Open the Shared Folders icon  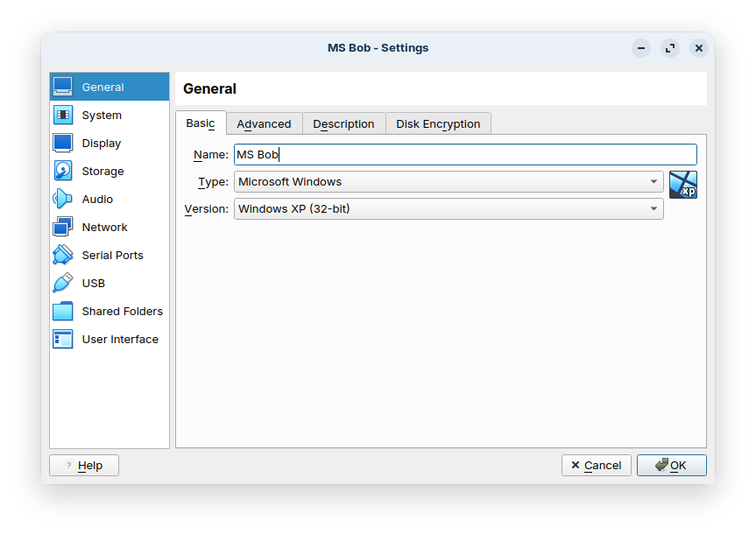click(x=63, y=311)
